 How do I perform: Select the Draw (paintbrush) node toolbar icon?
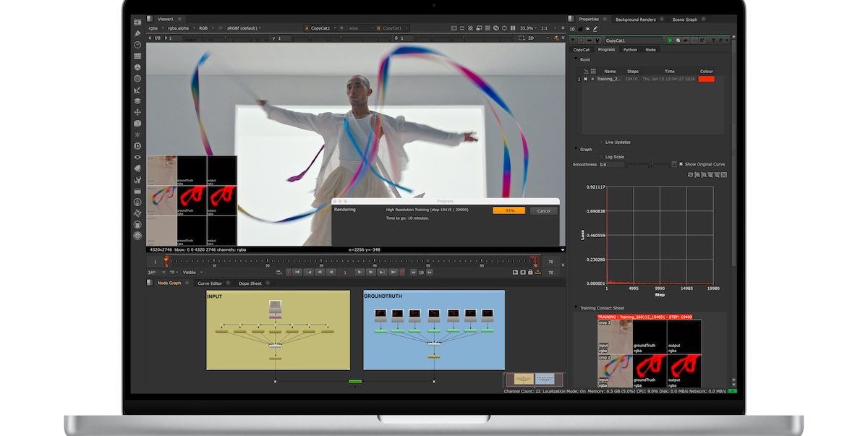pos(137,33)
